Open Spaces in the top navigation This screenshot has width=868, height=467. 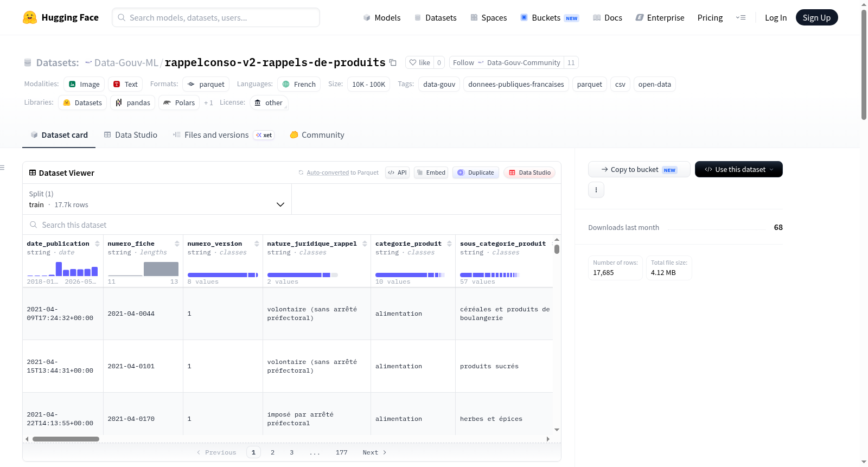[x=488, y=18]
